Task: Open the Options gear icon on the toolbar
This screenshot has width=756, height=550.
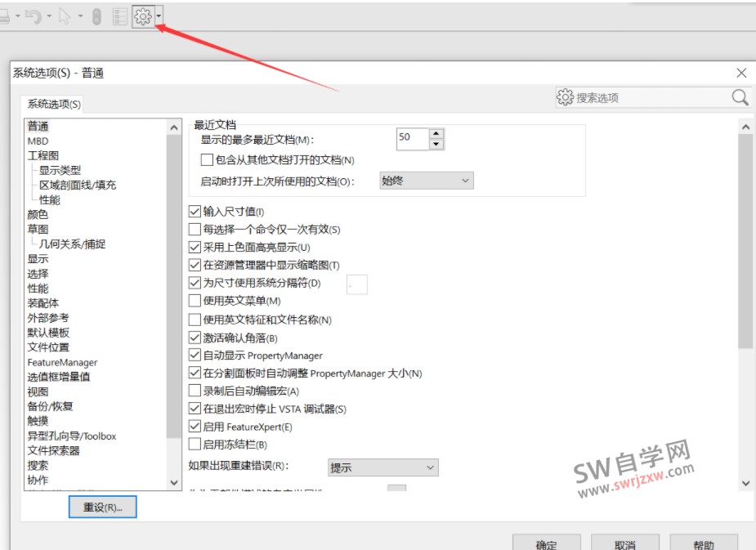Action: pos(143,16)
